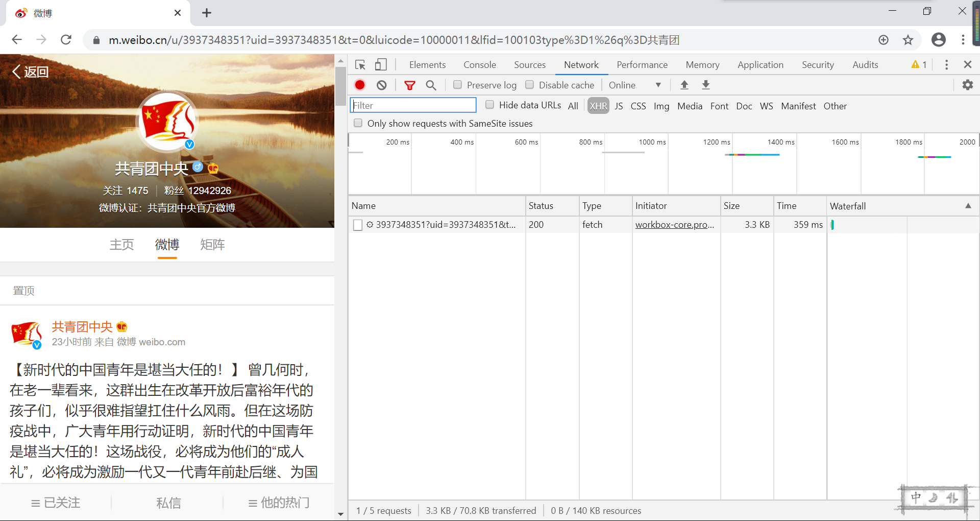
Task: Open the 矩阵 tab on Weibo profile
Action: click(212, 245)
